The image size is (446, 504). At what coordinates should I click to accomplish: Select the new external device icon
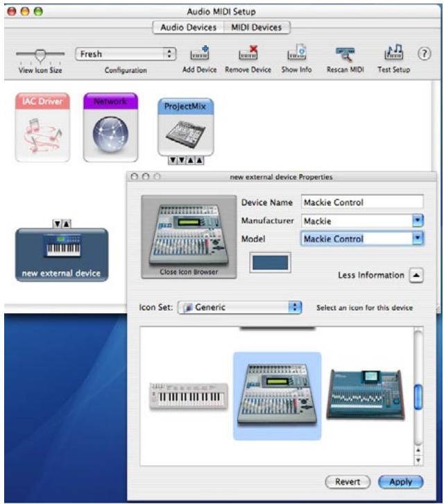(x=62, y=255)
